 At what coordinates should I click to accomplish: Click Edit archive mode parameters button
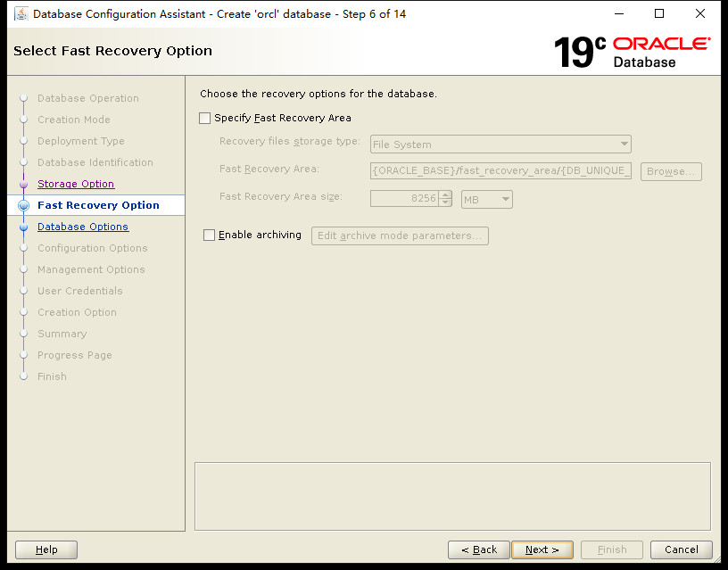[400, 235]
